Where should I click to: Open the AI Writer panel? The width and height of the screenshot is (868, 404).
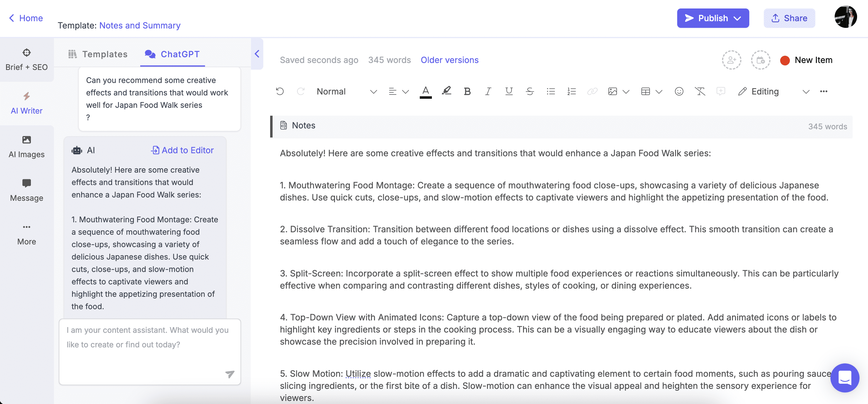click(27, 104)
